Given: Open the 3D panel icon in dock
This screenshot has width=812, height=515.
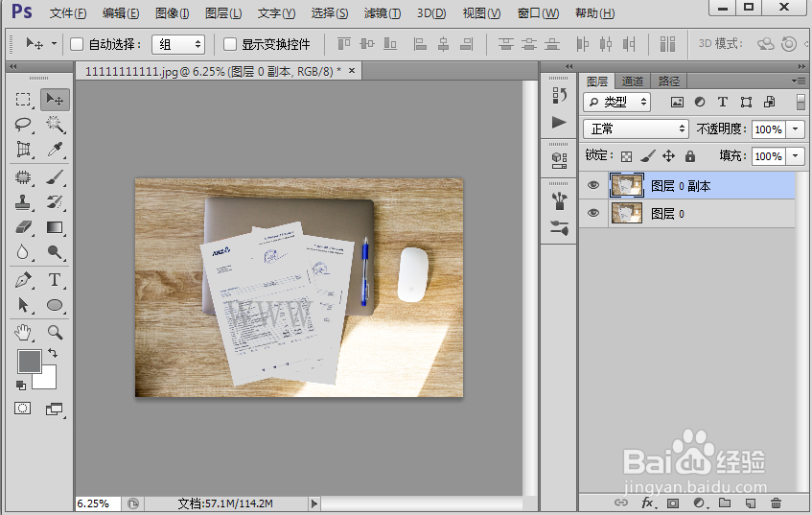Looking at the screenshot, I should coord(559,160).
